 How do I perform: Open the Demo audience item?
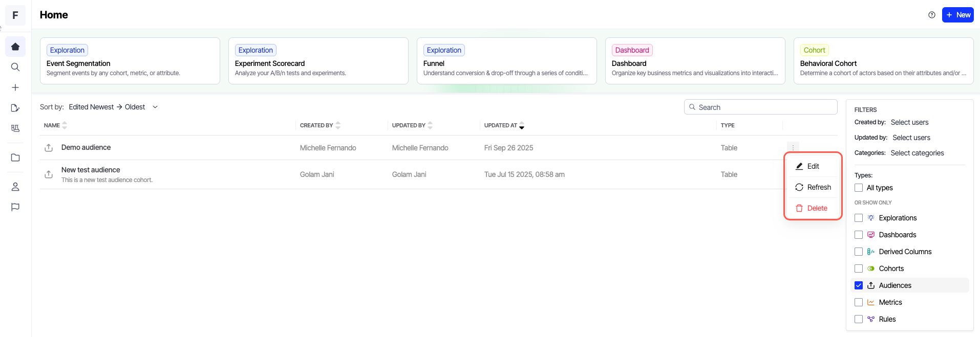tap(86, 147)
